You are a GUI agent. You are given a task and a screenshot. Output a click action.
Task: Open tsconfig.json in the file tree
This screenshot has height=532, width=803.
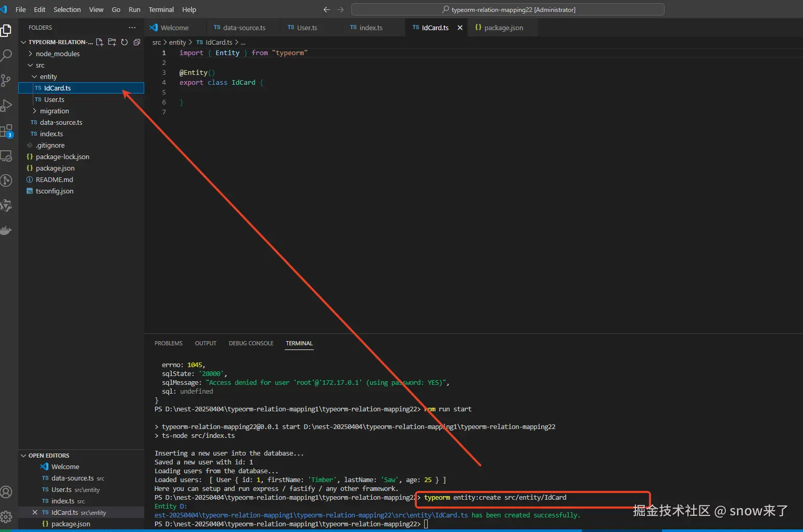point(81,191)
